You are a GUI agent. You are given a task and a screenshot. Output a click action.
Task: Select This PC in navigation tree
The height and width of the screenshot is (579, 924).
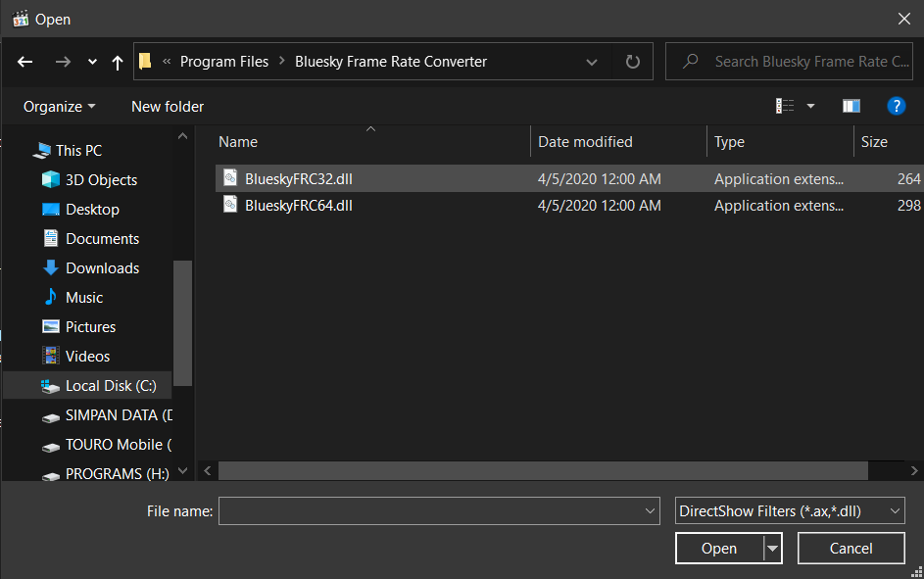79,151
